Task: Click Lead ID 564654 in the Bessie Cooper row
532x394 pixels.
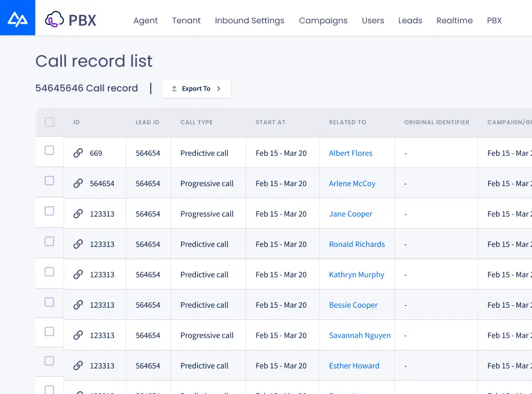Action: [148, 305]
